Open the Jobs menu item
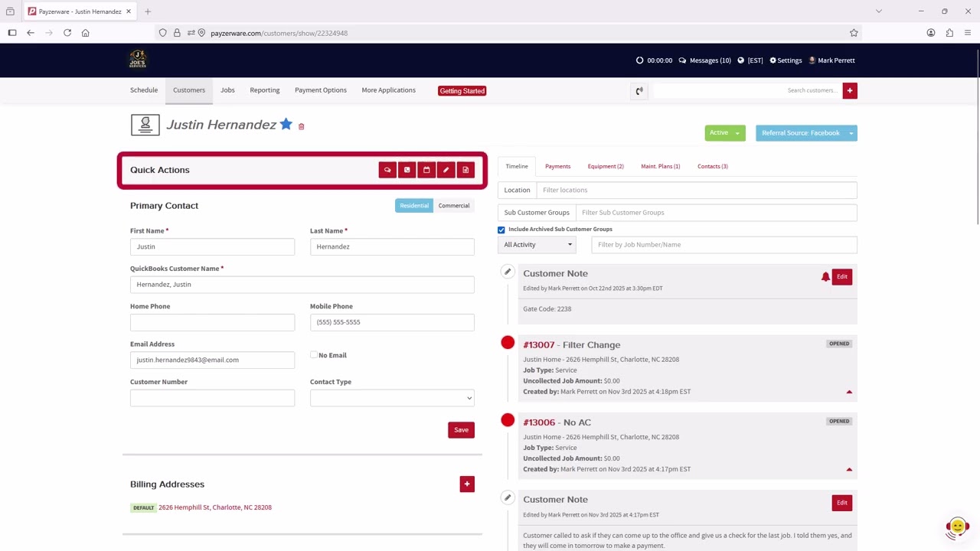 [x=227, y=90]
